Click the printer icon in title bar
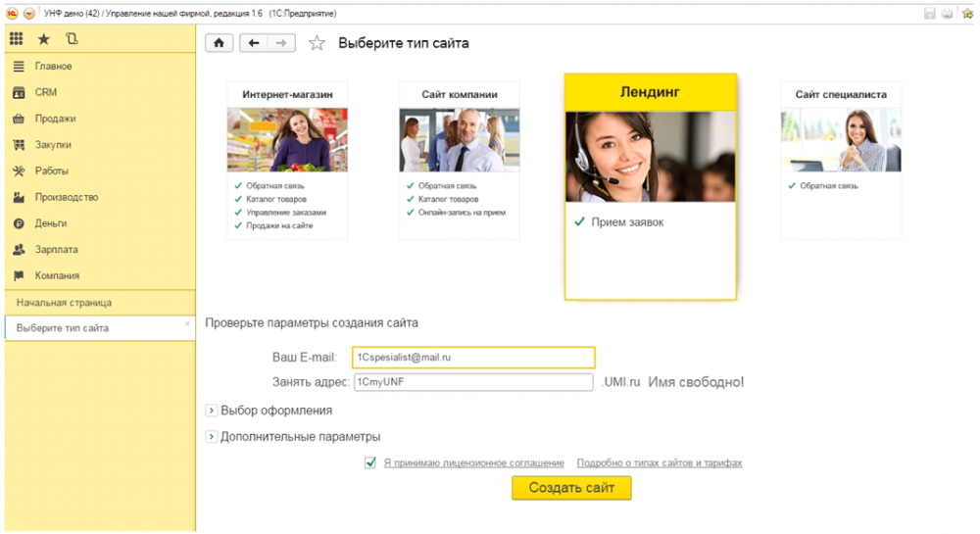 [947, 14]
